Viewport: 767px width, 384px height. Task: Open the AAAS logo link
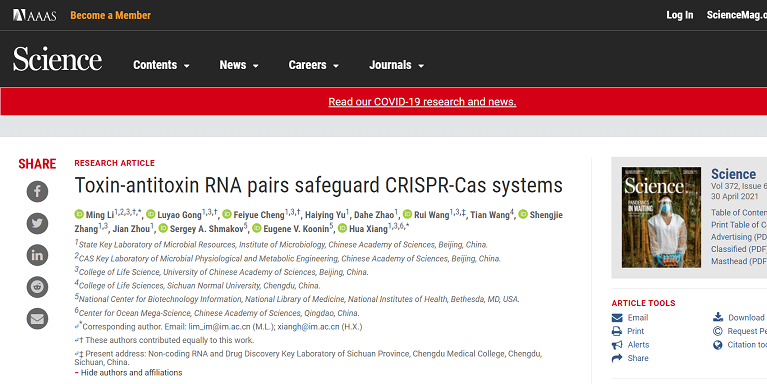34,15
